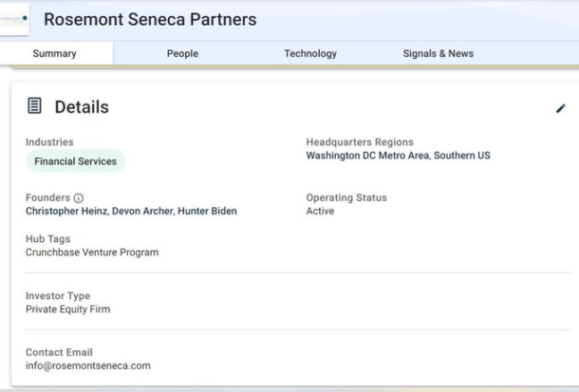Image resolution: width=579 pixels, height=392 pixels.
Task: Select the Financial Services industry chip
Action: (75, 161)
